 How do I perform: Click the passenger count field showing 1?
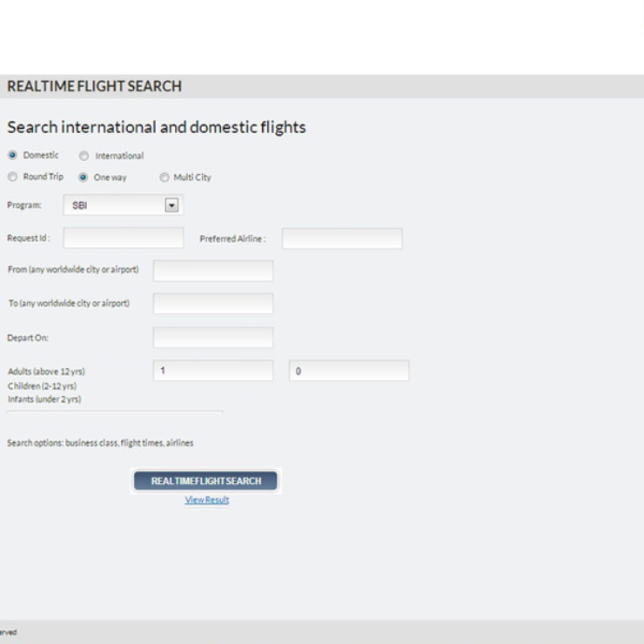[x=212, y=371]
